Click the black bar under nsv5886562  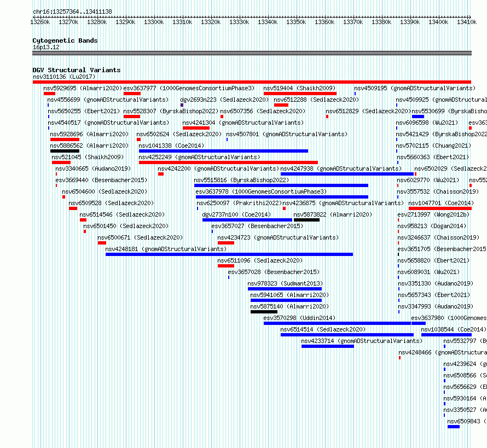65,151
